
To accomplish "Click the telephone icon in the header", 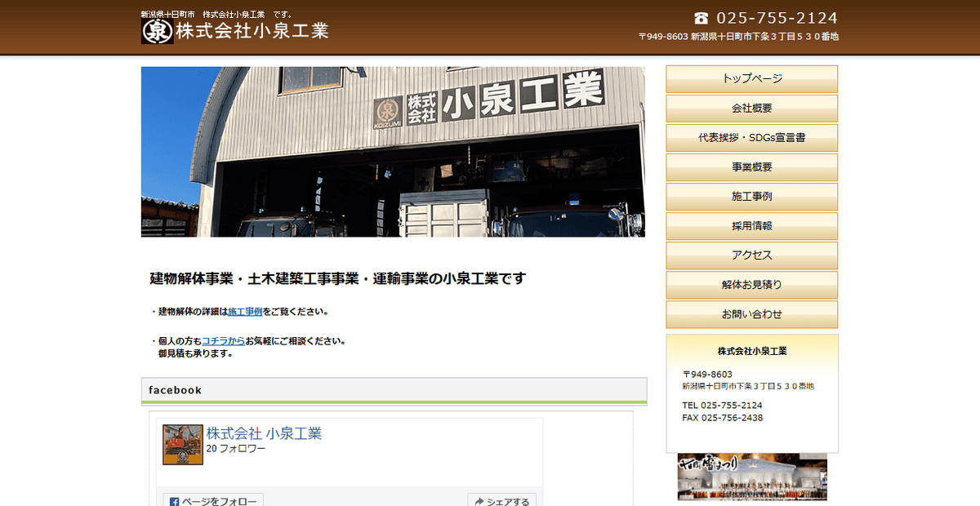I will pyautogui.click(x=702, y=17).
